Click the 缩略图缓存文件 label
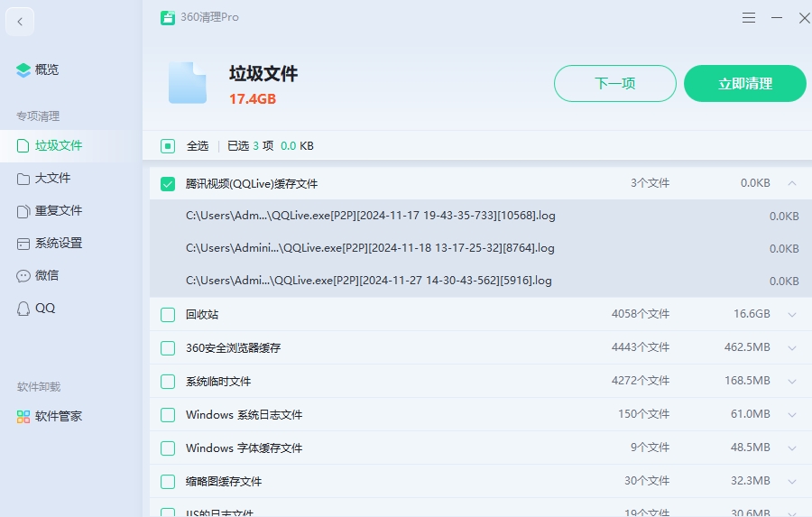The image size is (812, 517). (224, 482)
